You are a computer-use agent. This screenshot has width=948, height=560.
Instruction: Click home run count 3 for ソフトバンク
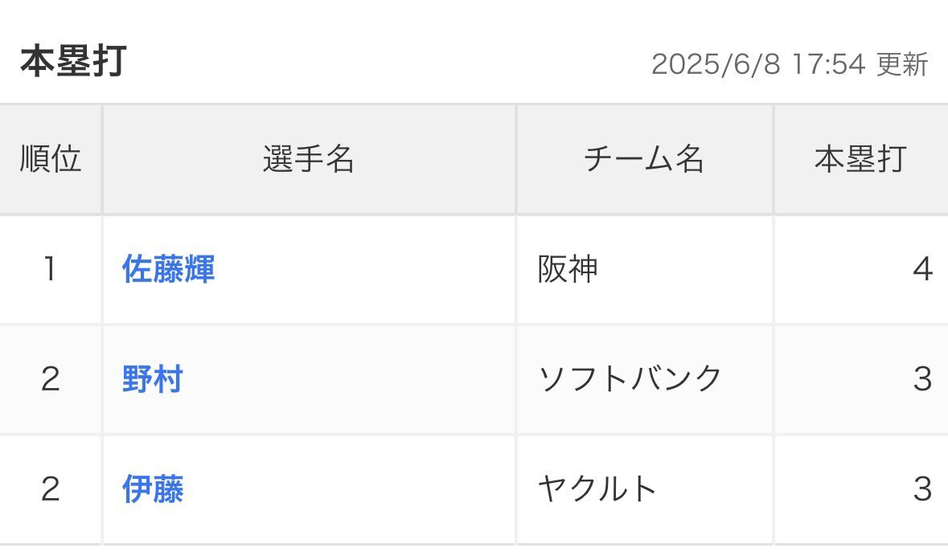tap(922, 379)
